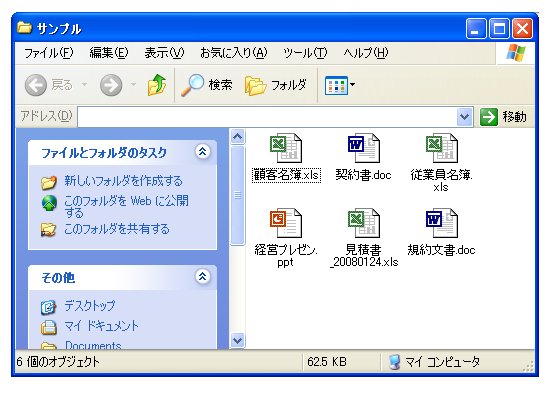Click the Web publish globe icon
Viewport: 557px width, 397px height.
(x=49, y=203)
